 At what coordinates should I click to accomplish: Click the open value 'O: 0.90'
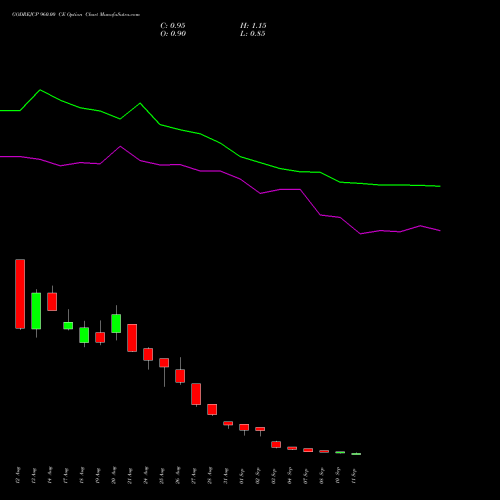coord(173,34)
